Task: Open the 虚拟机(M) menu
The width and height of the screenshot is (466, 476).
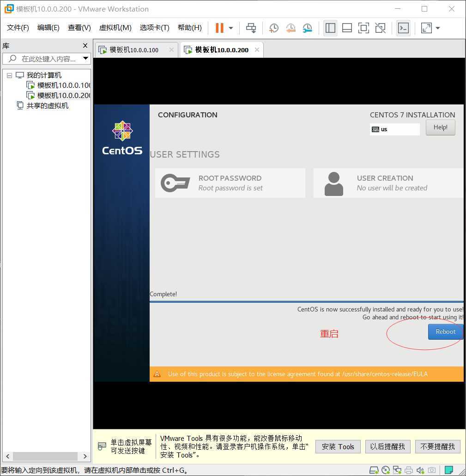Action: [115, 28]
